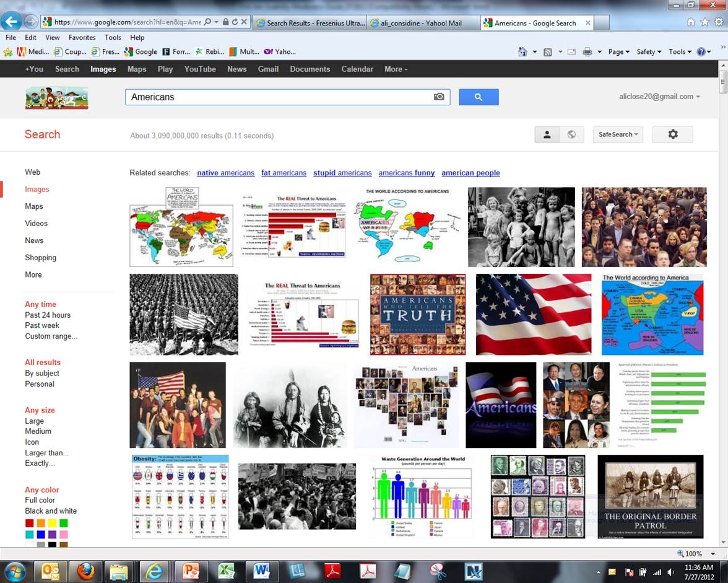Show personal results with person icon

tap(547, 134)
